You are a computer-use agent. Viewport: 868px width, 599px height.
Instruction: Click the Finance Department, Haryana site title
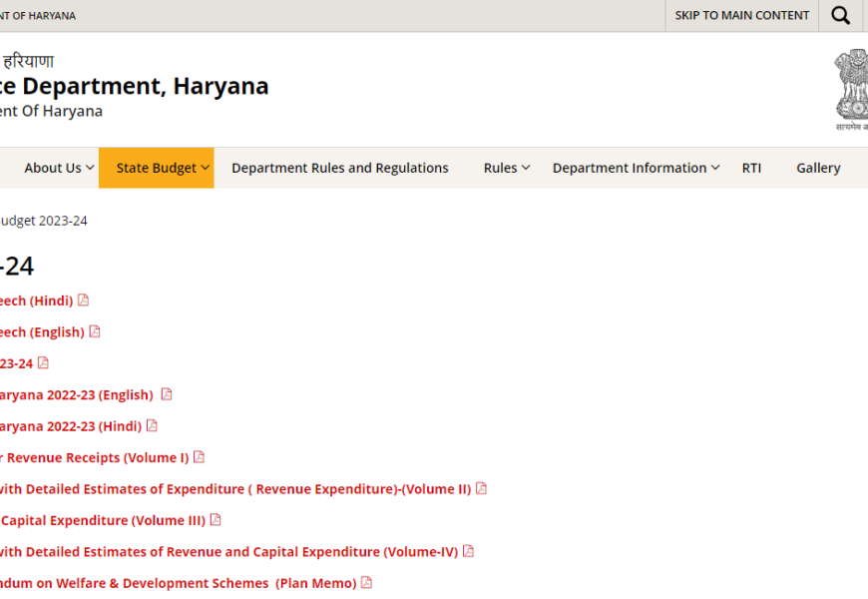coord(135,86)
